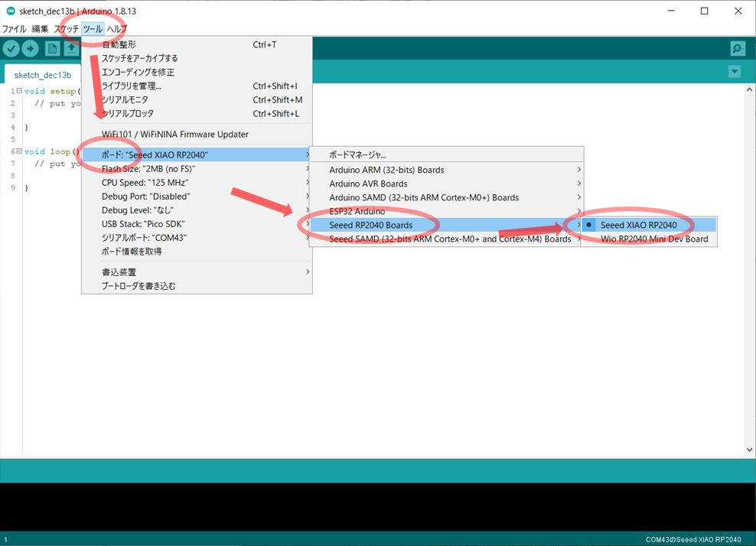Click the New sketch toolbar icon
The height and width of the screenshot is (546, 756).
[x=53, y=49]
